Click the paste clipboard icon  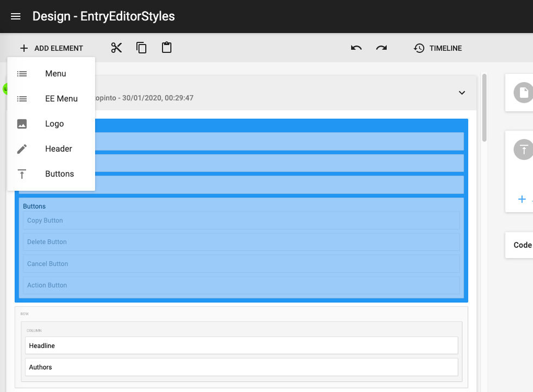(x=166, y=48)
